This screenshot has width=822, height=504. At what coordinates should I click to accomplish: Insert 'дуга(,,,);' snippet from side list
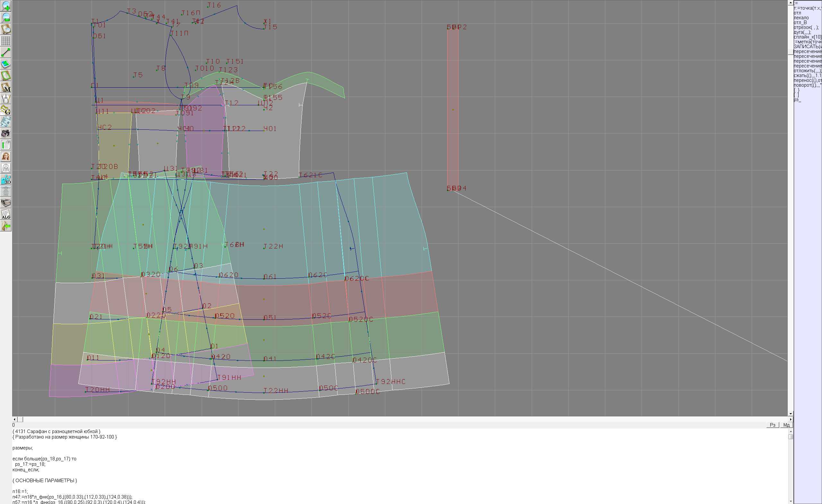[x=802, y=32]
